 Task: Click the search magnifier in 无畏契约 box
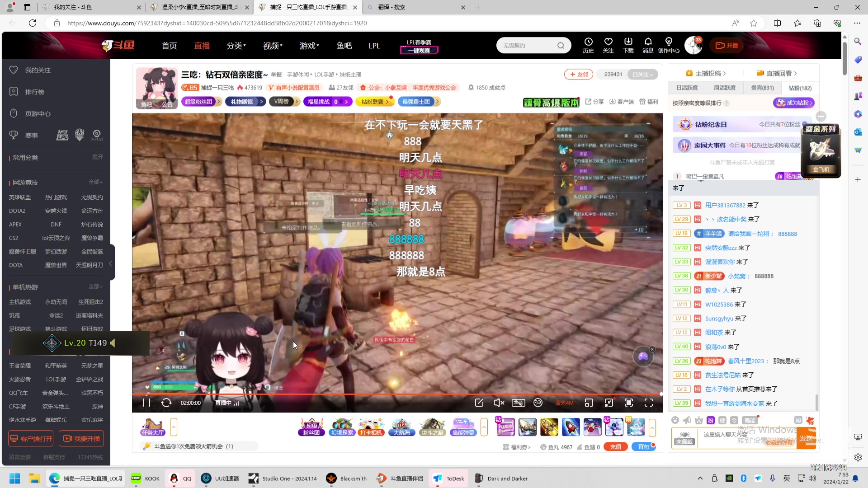coord(561,46)
